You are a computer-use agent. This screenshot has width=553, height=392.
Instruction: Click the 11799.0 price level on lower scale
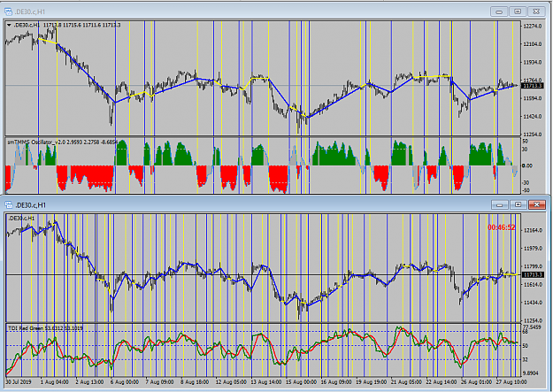click(x=533, y=267)
